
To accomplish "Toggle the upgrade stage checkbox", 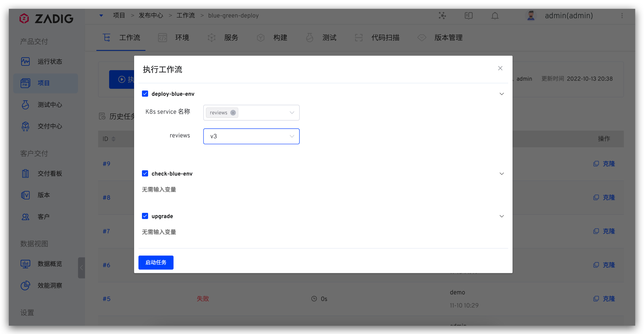I will [x=145, y=216].
